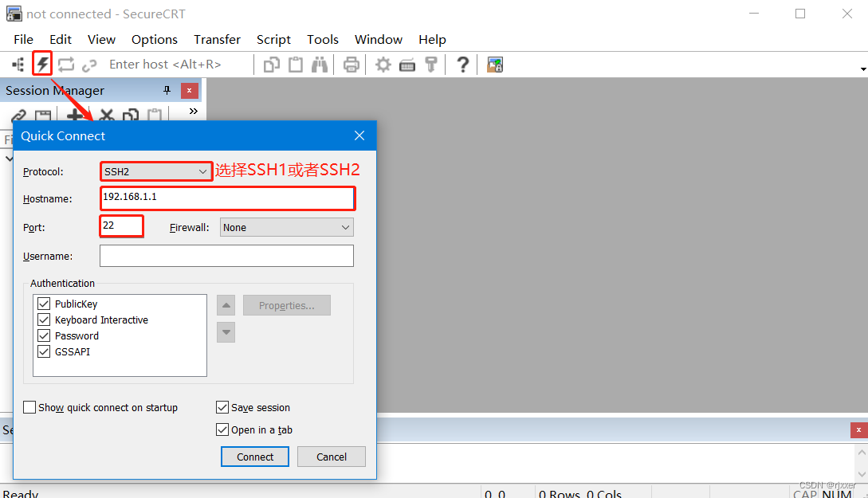This screenshot has width=868, height=498.
Task: Click the Copy toolbar icon
Action: coord(271,65)
